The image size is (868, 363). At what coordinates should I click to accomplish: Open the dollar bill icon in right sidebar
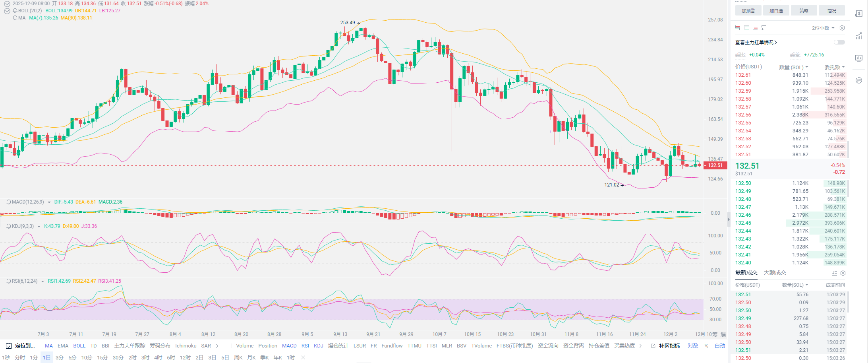click(859, 14)
